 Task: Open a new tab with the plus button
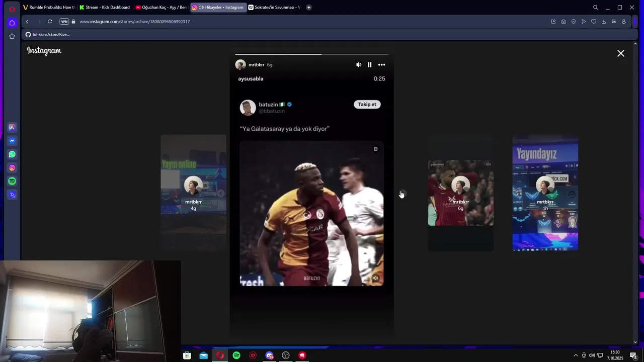pyautogui.click(x=308, y=8)
